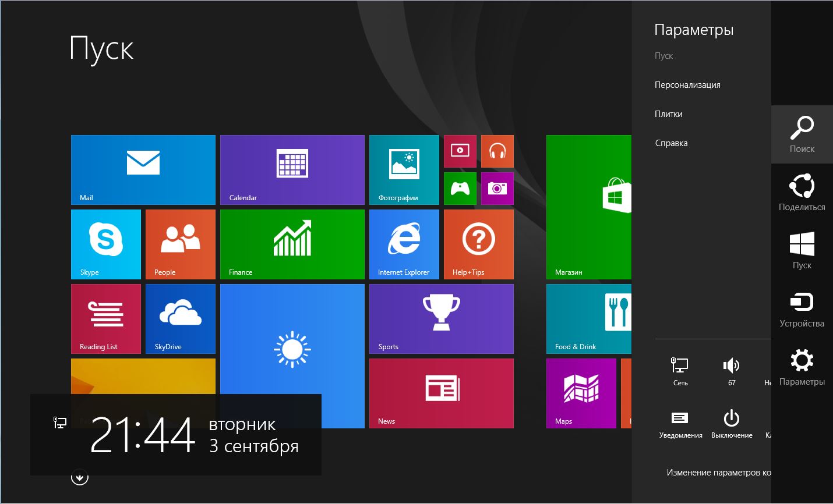The height and width of the screenshot is (504, 833).
Task: Click Изменение параметров компьютера link
Action: tap(719, 473)
